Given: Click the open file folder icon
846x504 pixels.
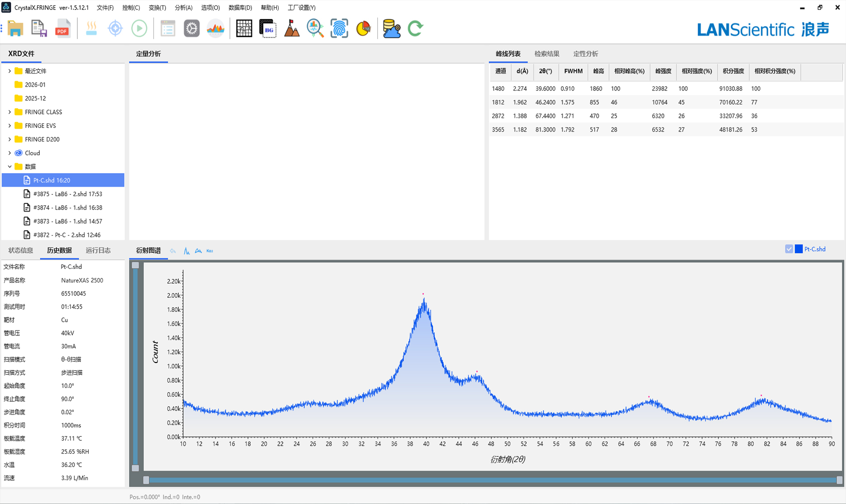Looking at the screenshot, I should [x=15, y=28].
